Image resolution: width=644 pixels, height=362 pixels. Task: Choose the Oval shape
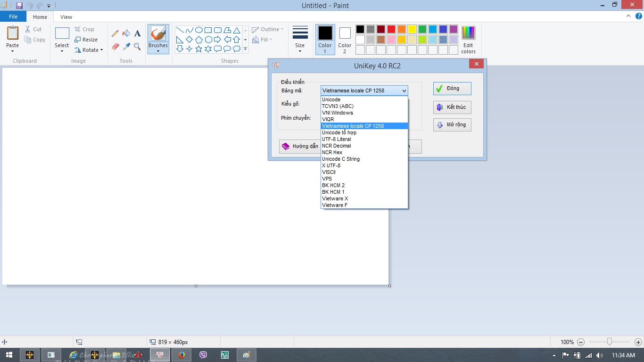click(x=198, y=30)
